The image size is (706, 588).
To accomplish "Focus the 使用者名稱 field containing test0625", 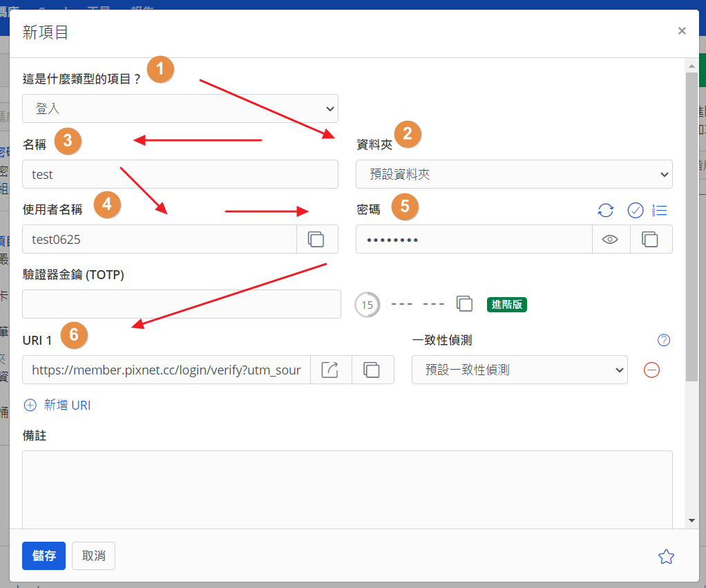I will [160, 239].
